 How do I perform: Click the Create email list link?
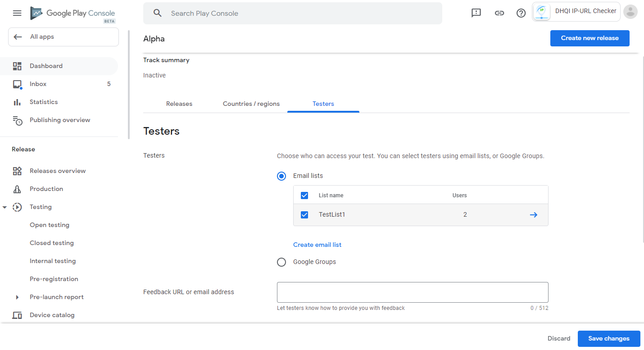coord(317,245)
